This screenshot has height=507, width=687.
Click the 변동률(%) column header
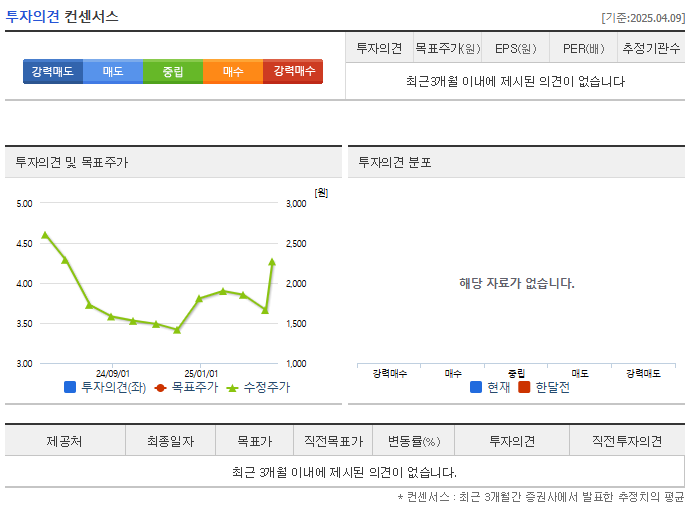[x=414, y=441]
